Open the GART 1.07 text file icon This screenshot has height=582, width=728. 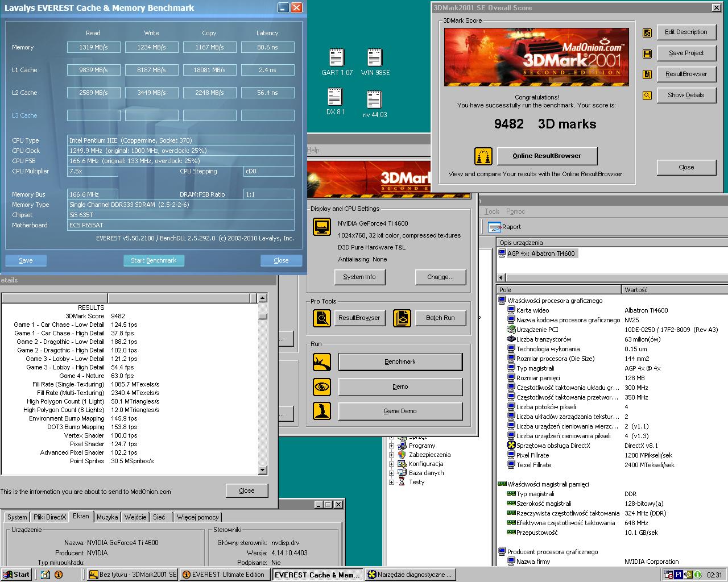[337, 58]
